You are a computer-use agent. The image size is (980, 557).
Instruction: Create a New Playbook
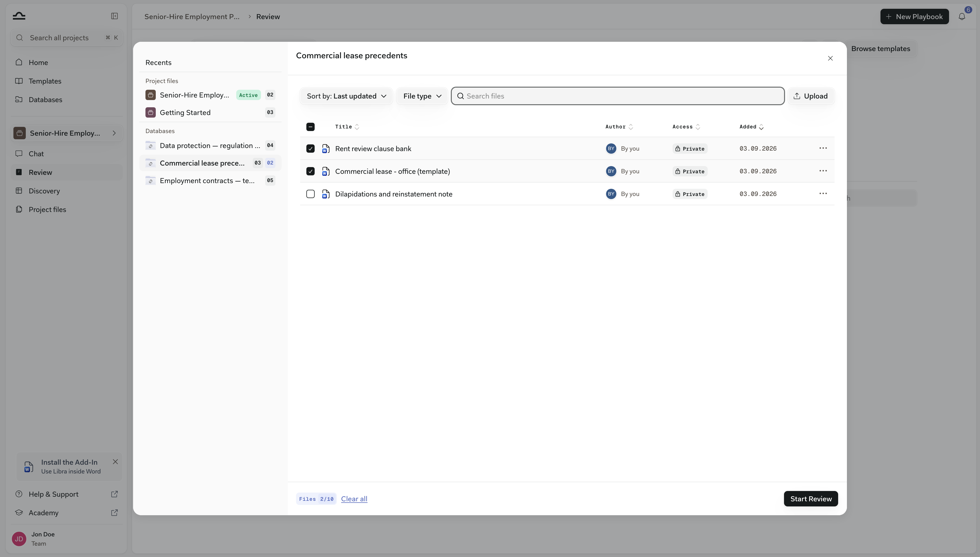914,17
